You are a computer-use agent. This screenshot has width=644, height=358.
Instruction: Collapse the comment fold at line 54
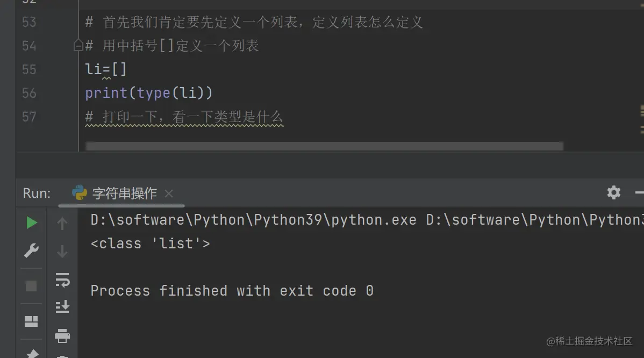(x=78, y=46)
